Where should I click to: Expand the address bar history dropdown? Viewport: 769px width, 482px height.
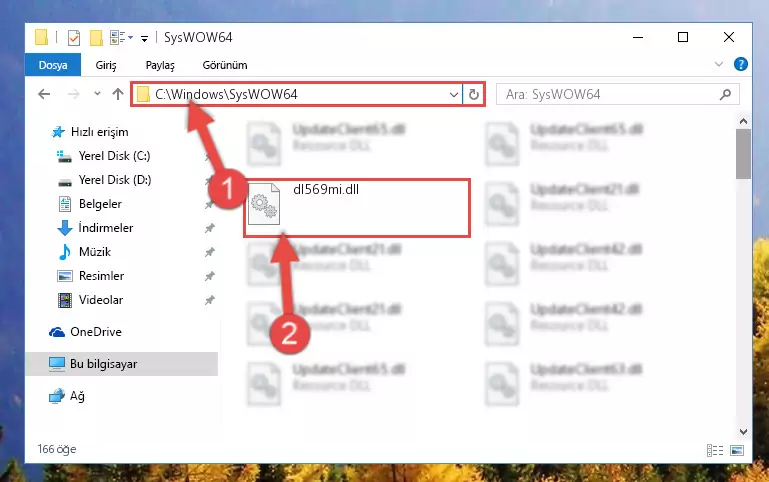(x=454, y=94)
